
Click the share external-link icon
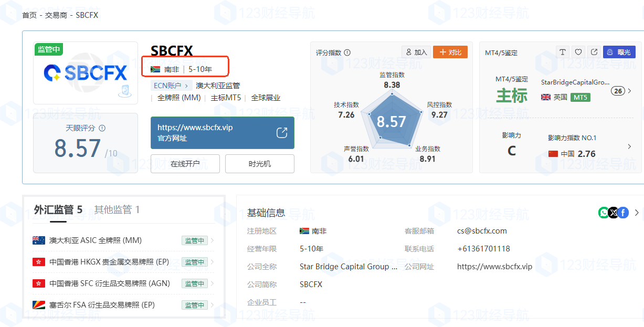(594, 52)
